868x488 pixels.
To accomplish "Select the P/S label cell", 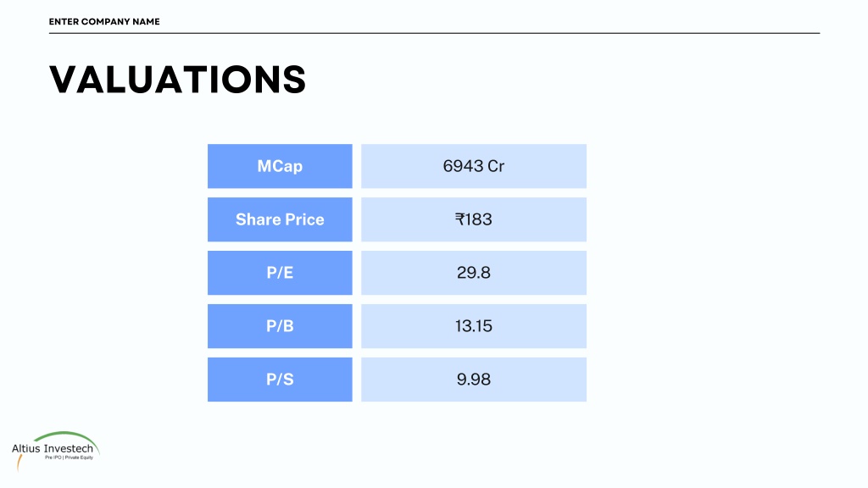I will (280, 380).
